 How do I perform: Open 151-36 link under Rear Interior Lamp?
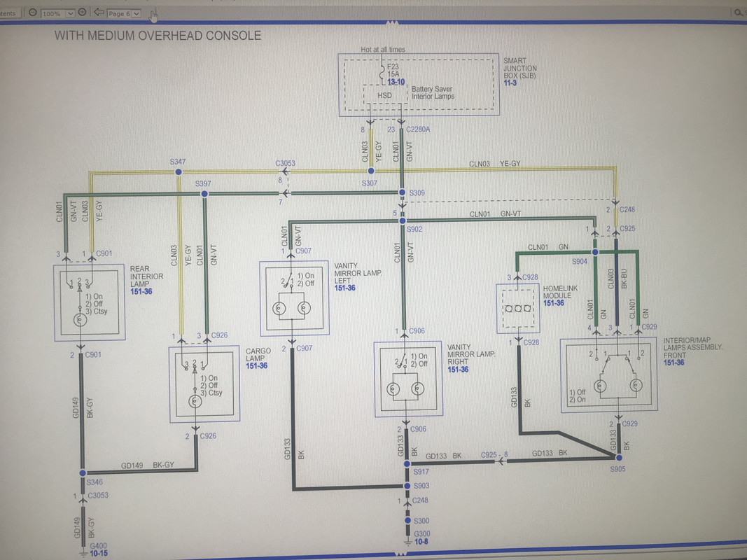coord(141,291)
